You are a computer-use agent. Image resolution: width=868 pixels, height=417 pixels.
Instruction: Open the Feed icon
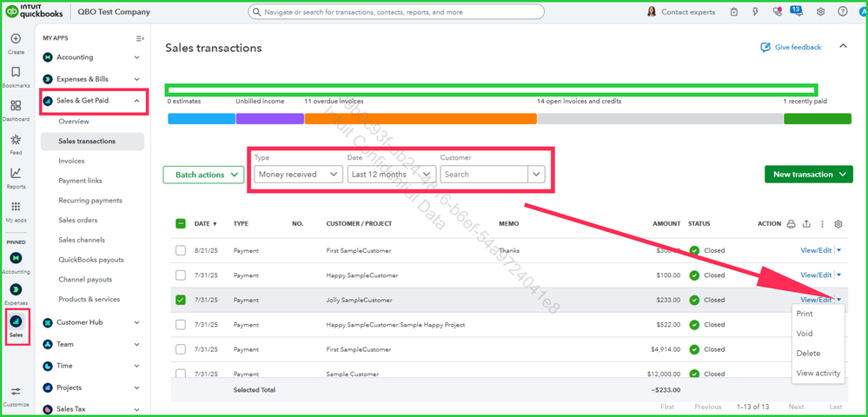tap(16, 139)
